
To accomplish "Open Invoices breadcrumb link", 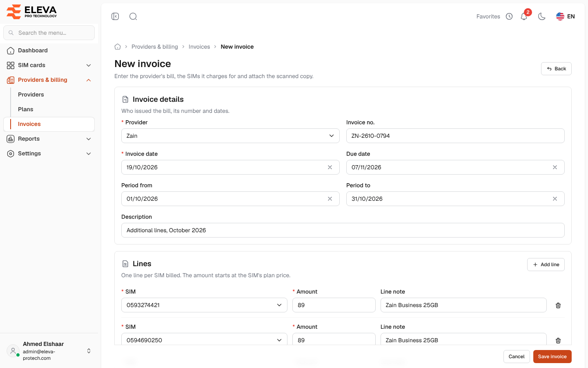I will (199, 47).
